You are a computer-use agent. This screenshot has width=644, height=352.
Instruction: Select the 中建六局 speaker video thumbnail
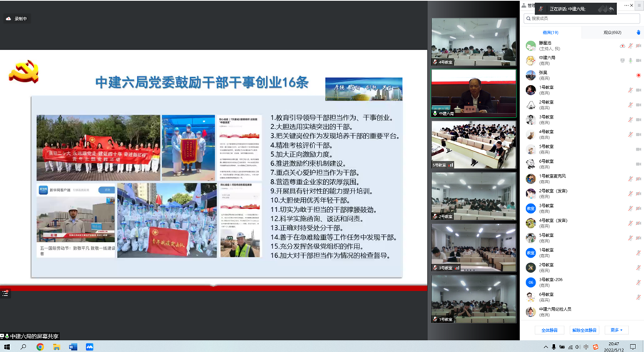tap(474, 93)
